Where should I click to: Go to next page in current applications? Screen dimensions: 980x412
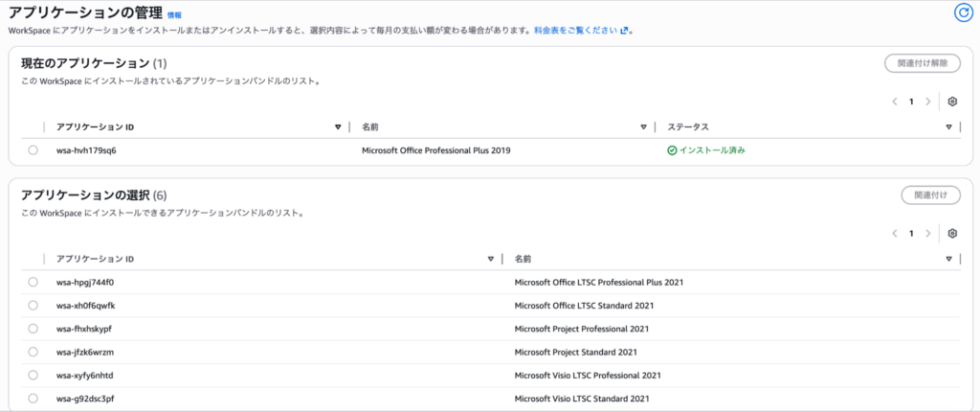click(x=928, y=102)
